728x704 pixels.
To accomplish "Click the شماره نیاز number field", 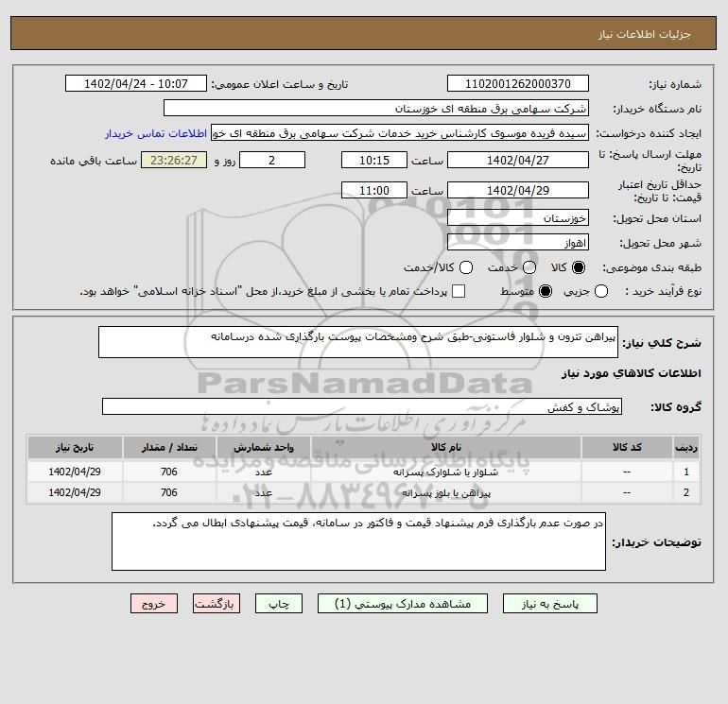I will [x=518, y=84].
